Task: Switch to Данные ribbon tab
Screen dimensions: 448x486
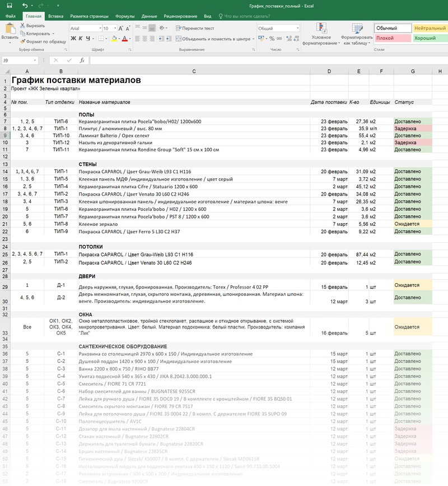Action: (x=149, y=16)
